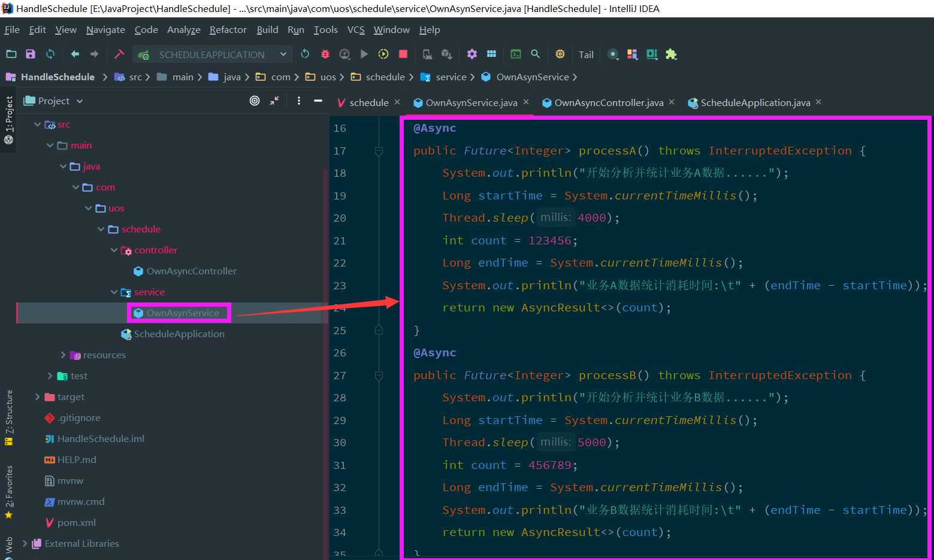Open the File menu
The height and width of the screenshot is (560, 934).
tap(12, 29)
